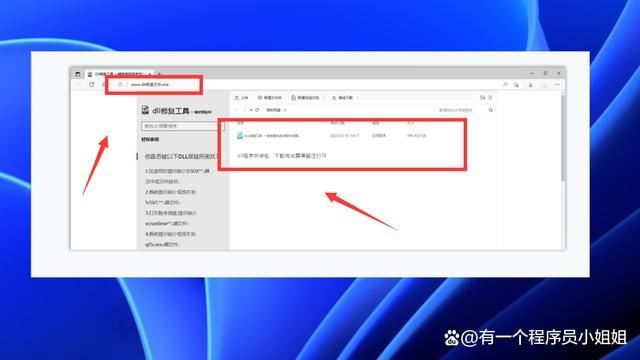Open a new browser tab with plus

pyautogui.click(x=160, y=74)
